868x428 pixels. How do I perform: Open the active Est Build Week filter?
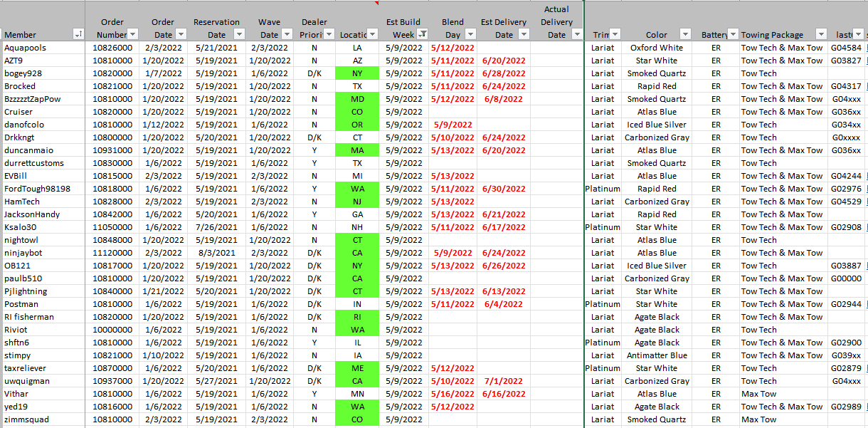(x=423, y=34)
